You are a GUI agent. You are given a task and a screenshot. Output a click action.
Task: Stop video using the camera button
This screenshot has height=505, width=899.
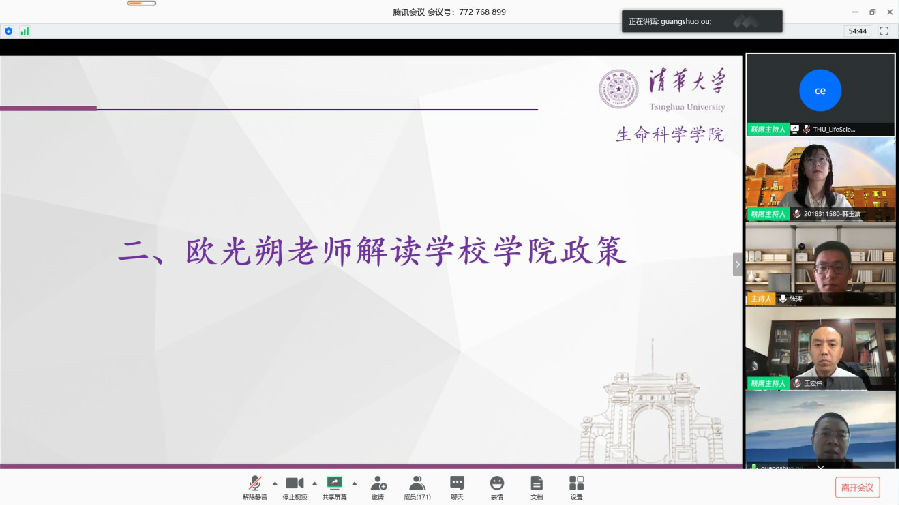tap(294, 485)
